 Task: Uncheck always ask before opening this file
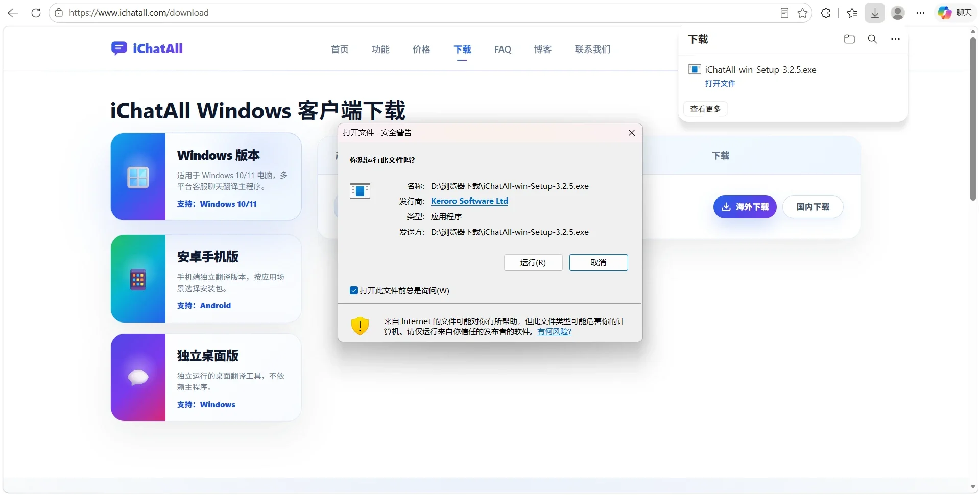pyautogui.click(x=354, y=290)
